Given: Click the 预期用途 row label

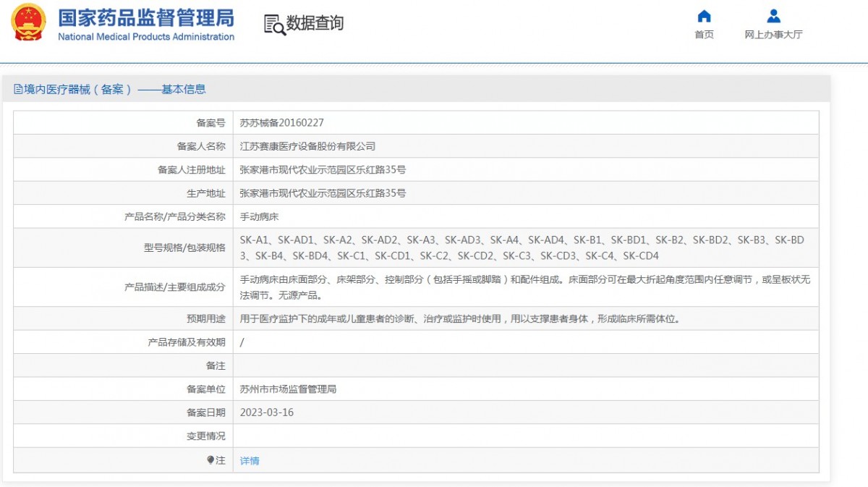Looking at the screenshot, I should [206, 318].
